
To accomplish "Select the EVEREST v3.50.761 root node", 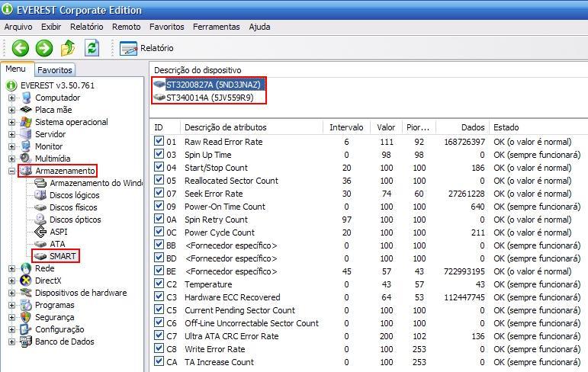I will point(57,85).
